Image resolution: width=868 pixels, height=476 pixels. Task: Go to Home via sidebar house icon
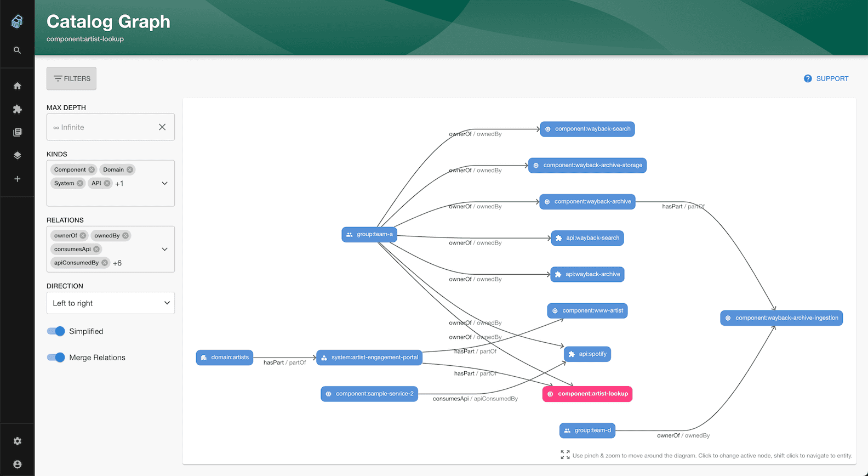tap(17, 86)
